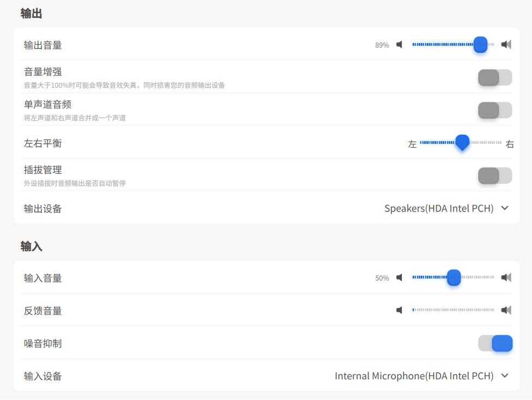Click the 反馈音量 slider track
This screenshot has width=532, height=400.
click(x=453, y=310)
